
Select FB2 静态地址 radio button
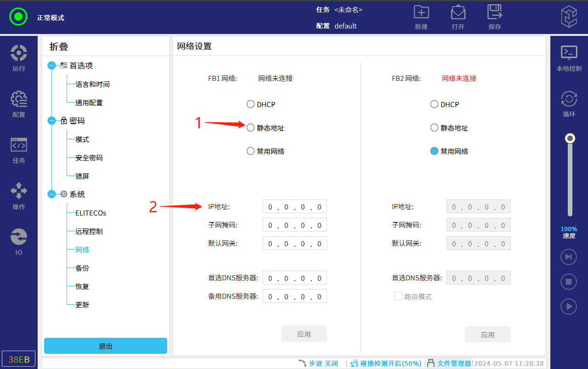(x=434, y=128)
